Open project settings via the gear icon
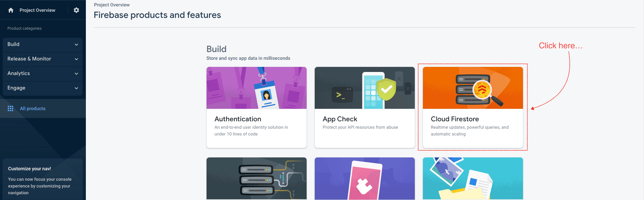 76,10
